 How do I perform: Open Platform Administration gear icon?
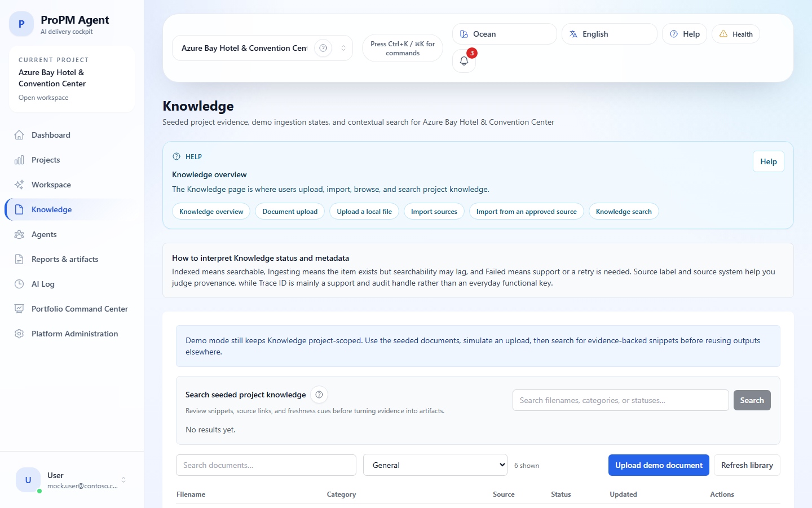19,334
